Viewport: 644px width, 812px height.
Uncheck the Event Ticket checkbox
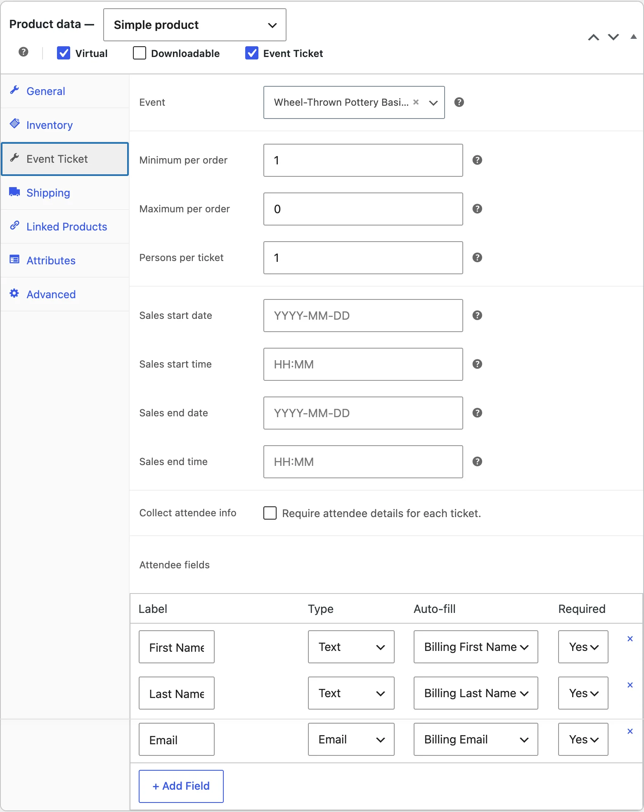(252, 53)
